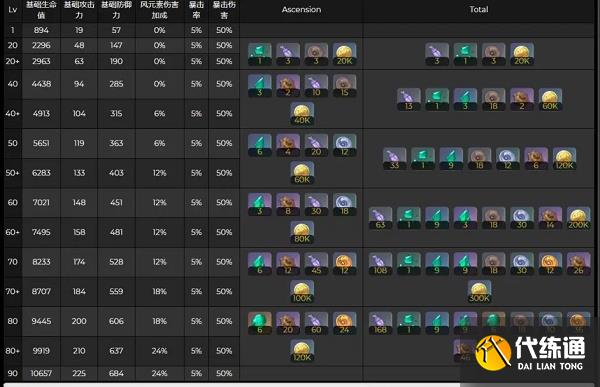Select the green gem sliver icon labeled 1 in level 20 Ascension
This screenshot has height=387, width=600.
coord(259,54)
